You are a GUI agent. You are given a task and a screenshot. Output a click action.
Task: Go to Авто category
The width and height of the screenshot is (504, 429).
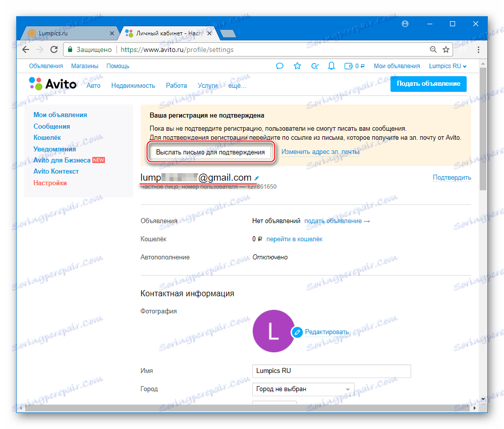[x=93, y=85]
